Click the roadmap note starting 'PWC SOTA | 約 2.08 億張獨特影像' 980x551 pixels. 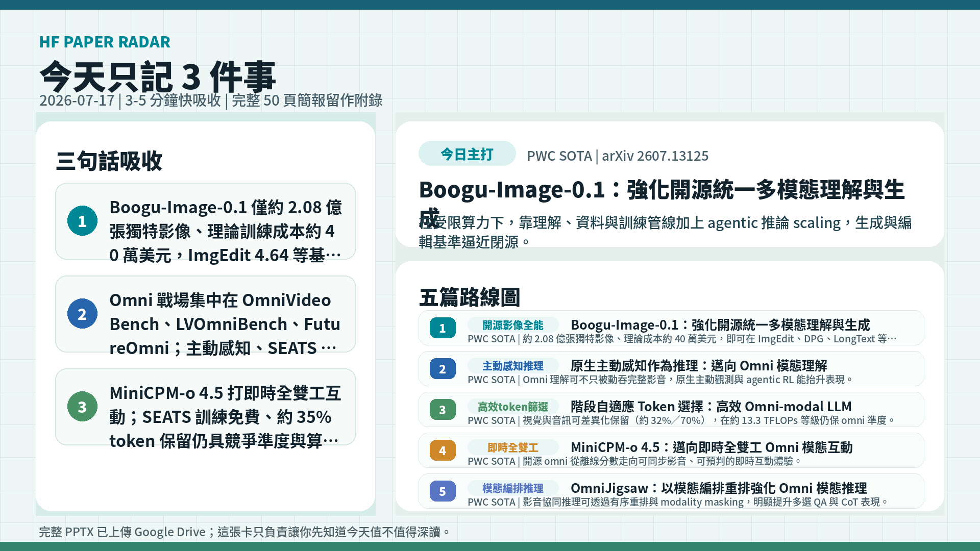[x=682, y=339]
